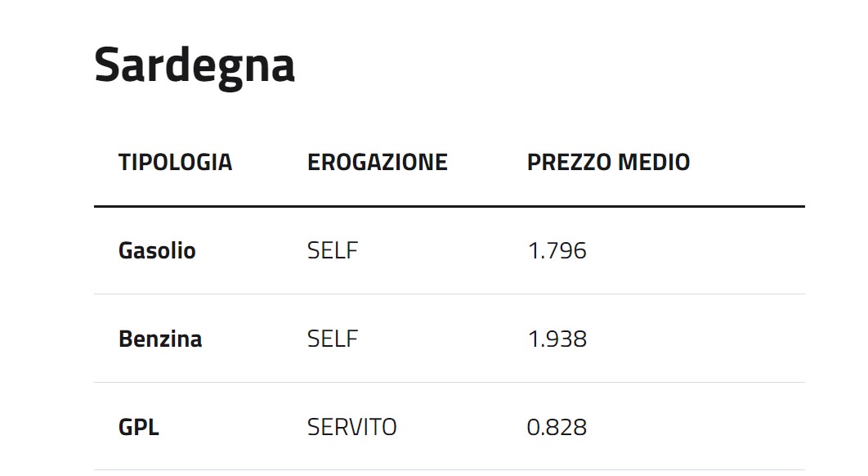Click the divider between Gasolio and Benzina rows
The image size is (868, 476).
[450, 294]
